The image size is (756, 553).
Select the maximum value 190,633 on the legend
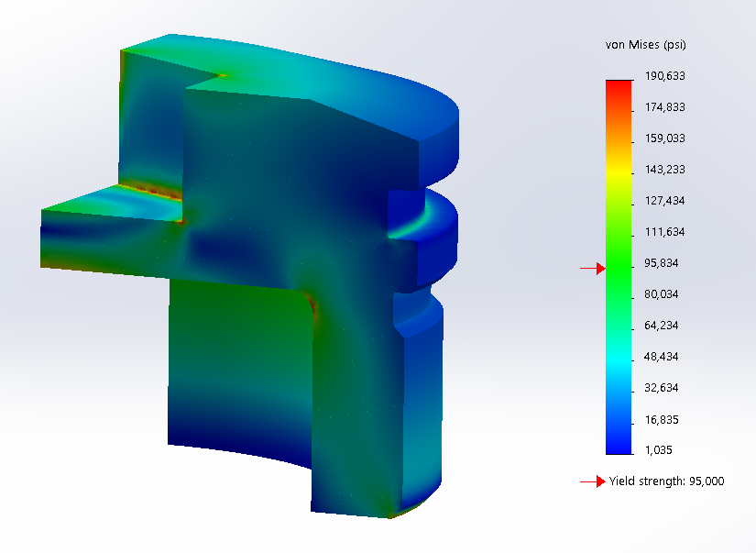[663, 76]
